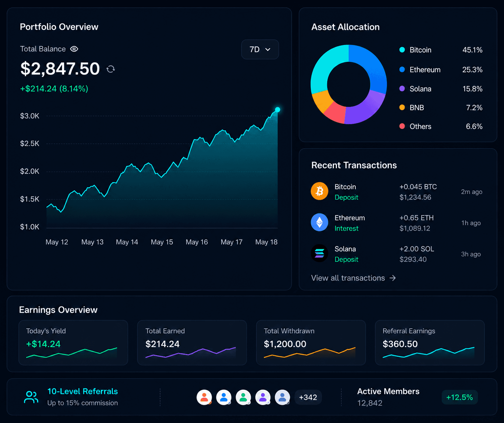This screenshot has height=423, width=504.
Task: Click the +12.5% growth badge
Action: pos(459,397)
